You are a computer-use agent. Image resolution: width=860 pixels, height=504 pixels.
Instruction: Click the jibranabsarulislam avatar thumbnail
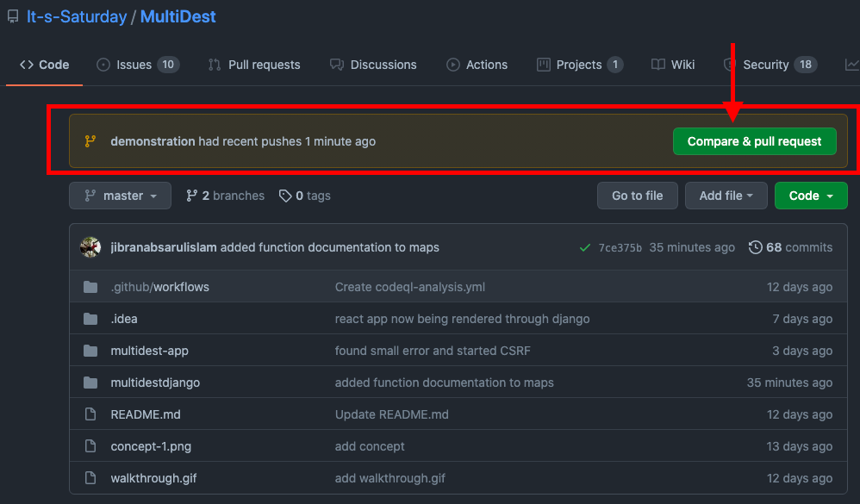90,247
